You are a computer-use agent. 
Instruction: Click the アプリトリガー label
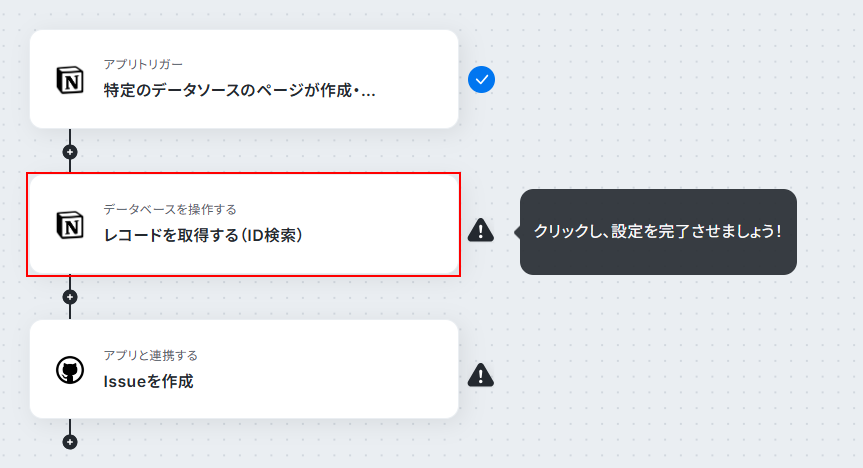coord(143,64)
